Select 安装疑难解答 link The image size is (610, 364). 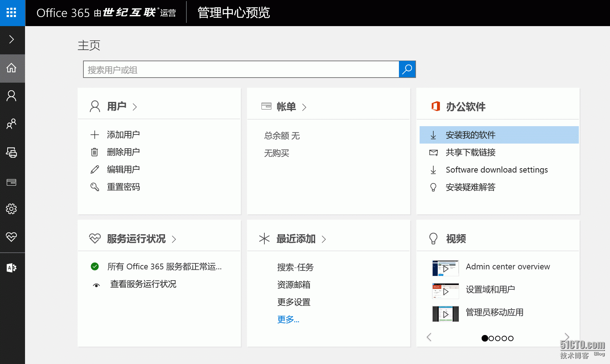470,187
